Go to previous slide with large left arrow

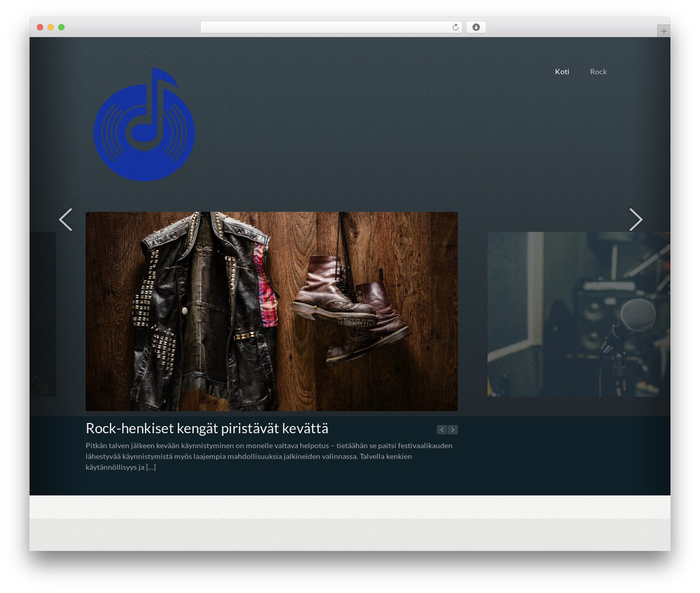66,219
